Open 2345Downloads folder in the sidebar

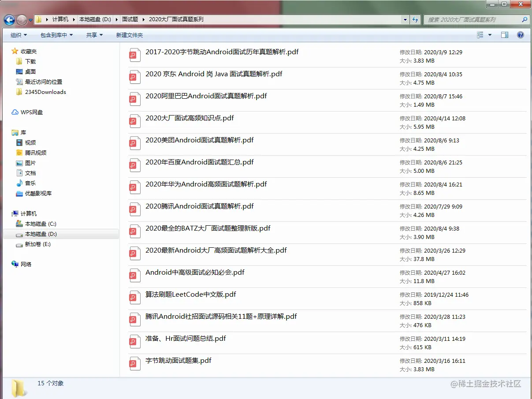(x=45, y=92)
